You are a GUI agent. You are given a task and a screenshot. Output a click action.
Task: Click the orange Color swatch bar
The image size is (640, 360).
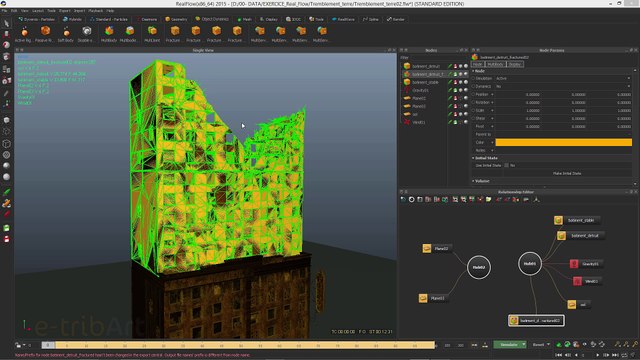(x=564, y=142)
